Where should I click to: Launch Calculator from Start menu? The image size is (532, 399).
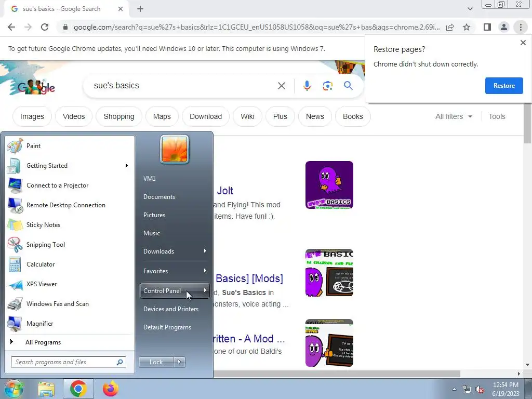pos(70,264)
